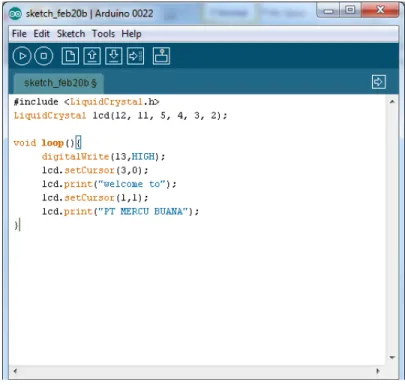The height and width of the screenshot is (385, 405).
Task: Click the Verify (play) button
Action: coord(22,56)
